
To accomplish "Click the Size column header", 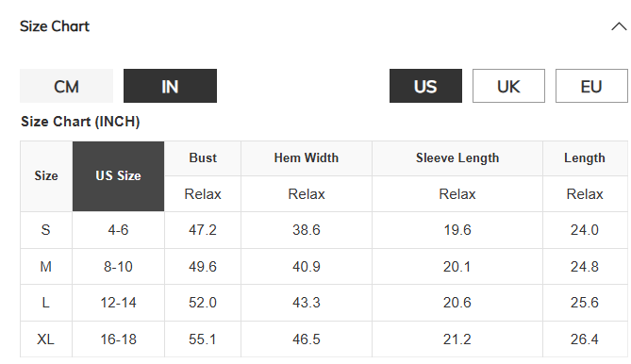I will pos(46,175).
